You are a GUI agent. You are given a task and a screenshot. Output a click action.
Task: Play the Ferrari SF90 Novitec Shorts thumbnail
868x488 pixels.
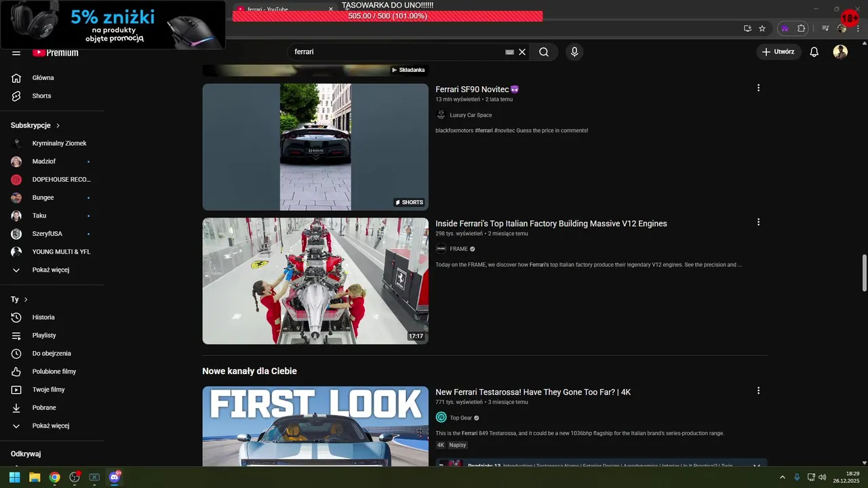[315, 147]
